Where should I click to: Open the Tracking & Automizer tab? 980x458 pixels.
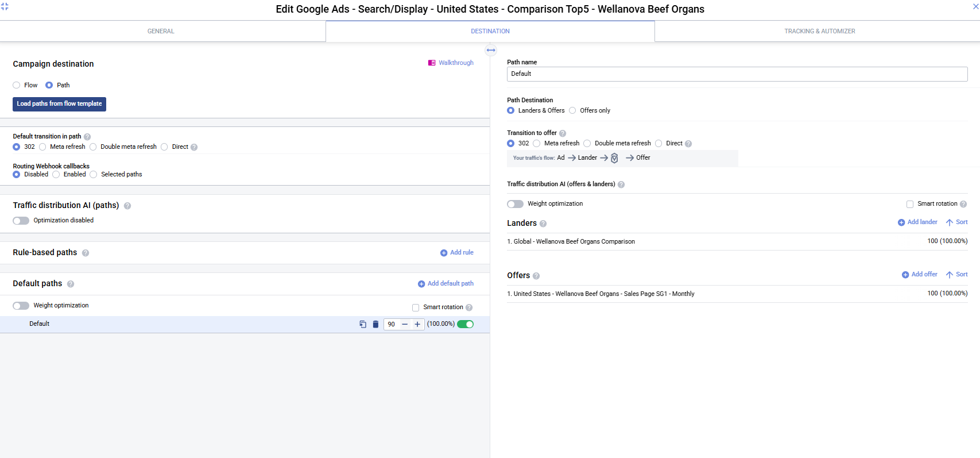(820, 31)
